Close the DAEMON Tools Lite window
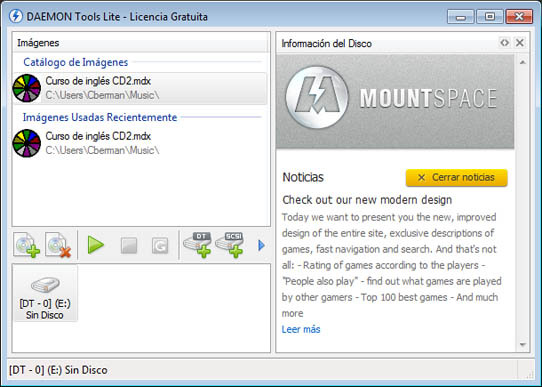The width and height of the screenshot is (542, 387). (519, 17)
